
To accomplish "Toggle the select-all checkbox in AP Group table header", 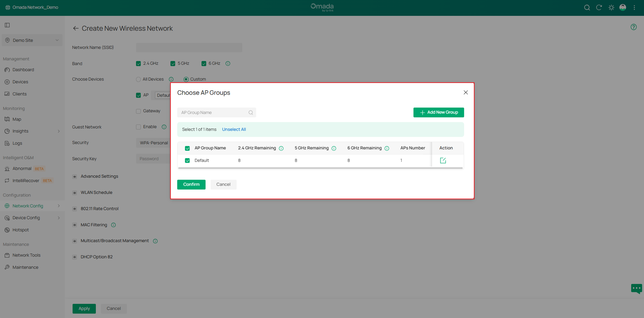I will point(187,148).
